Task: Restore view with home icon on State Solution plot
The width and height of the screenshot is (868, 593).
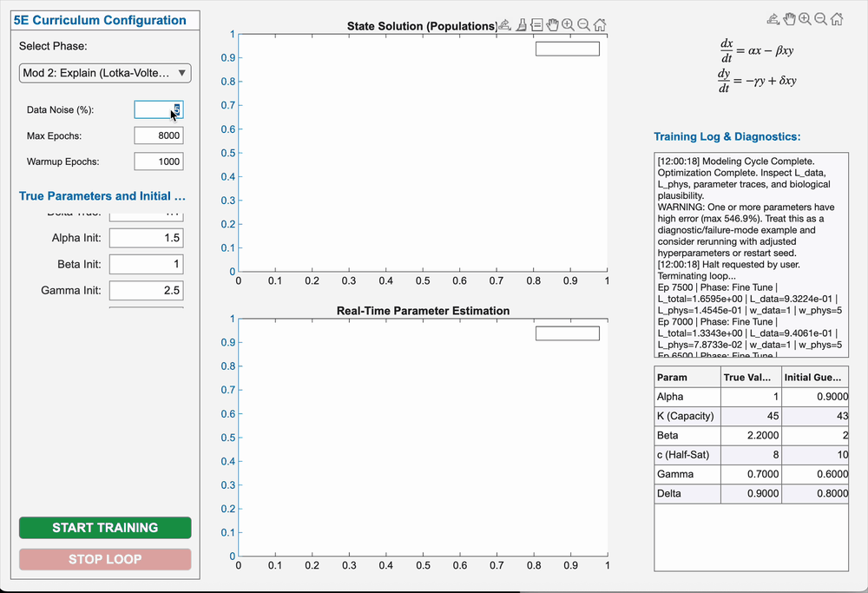Action: click(600, 25)
